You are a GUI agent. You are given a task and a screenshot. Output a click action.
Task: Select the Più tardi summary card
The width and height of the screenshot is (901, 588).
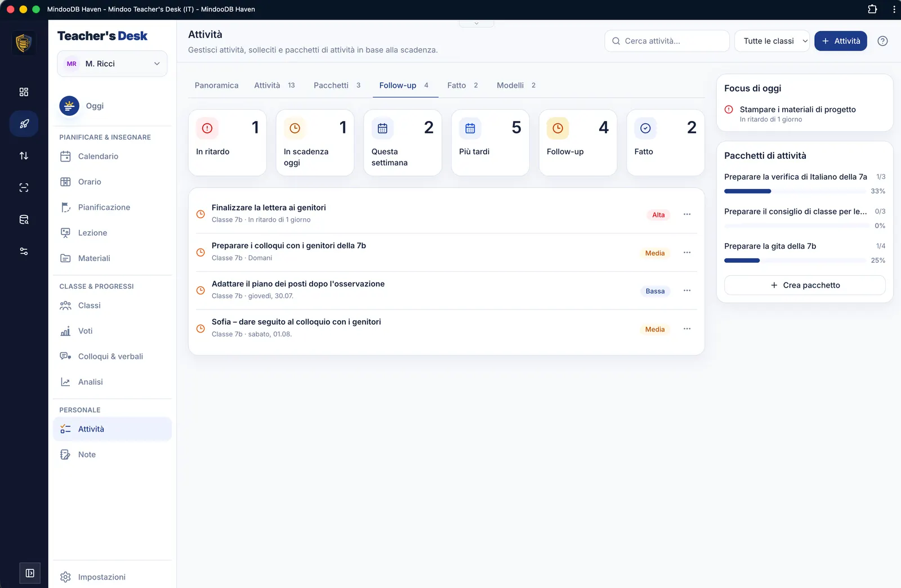490,143
